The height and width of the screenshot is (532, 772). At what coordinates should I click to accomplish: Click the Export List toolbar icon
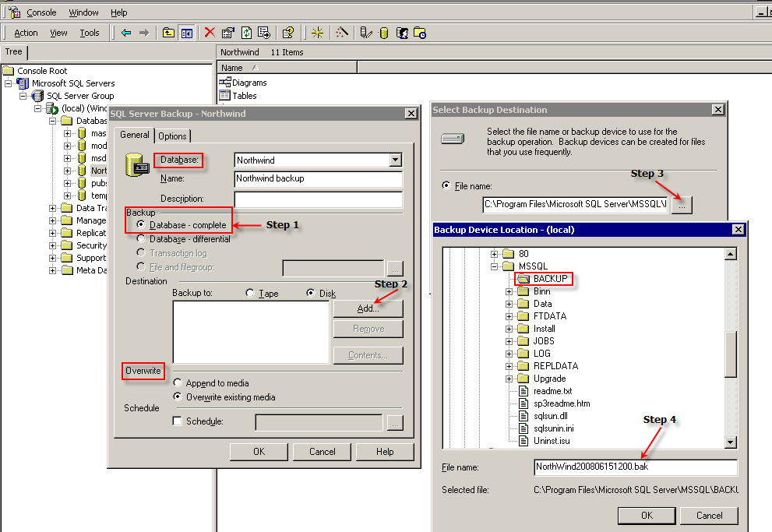[x=264, y=33]
